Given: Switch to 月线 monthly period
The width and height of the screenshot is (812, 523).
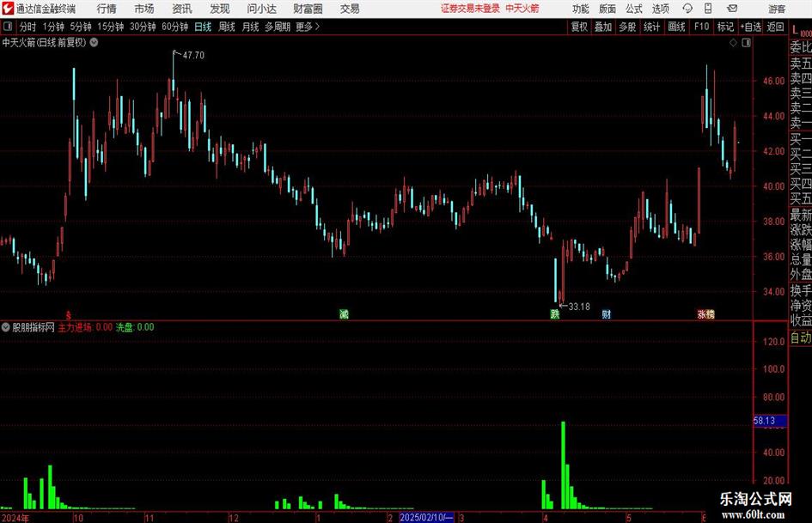Looking at the screenshot, I should pos(250,27).
